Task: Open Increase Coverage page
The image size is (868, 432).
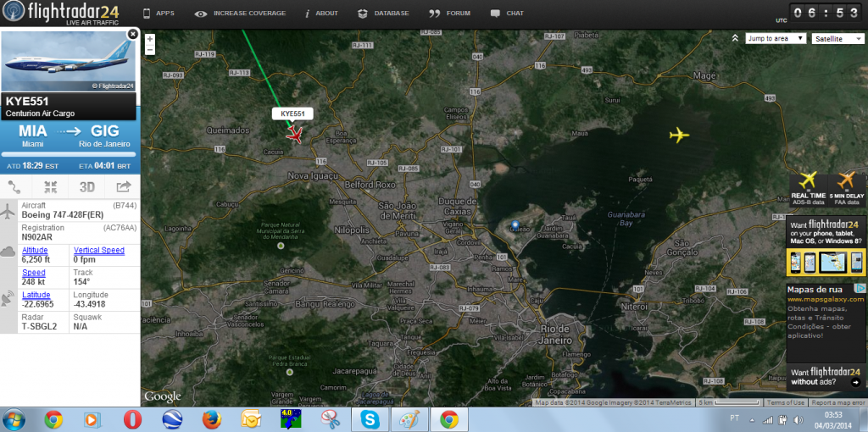Action: [x=240, y=14]
